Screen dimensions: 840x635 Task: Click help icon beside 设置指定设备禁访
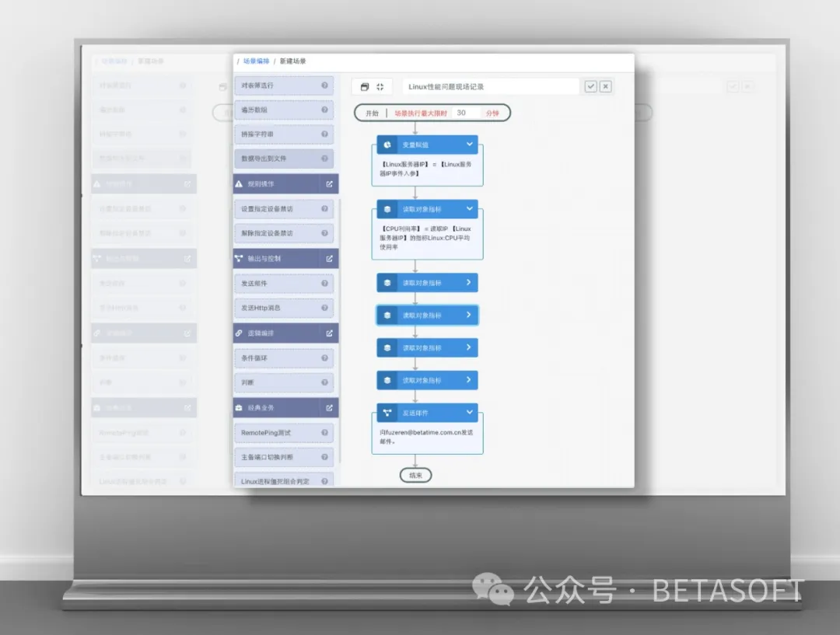coord(324,209)
